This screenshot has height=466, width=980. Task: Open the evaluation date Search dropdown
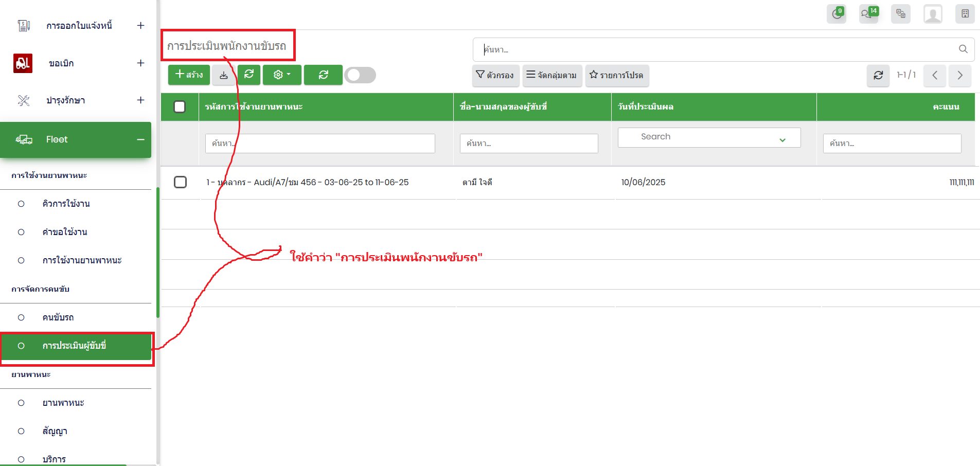click(x=709, y=137)
